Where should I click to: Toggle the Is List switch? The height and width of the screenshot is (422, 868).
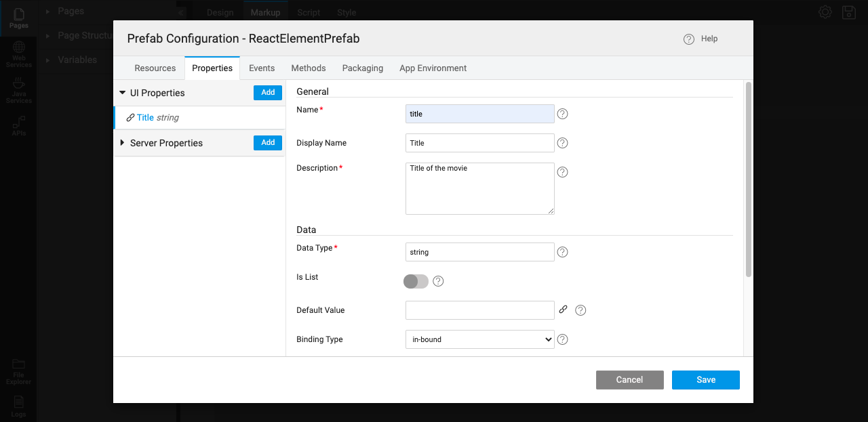[416, 281]
